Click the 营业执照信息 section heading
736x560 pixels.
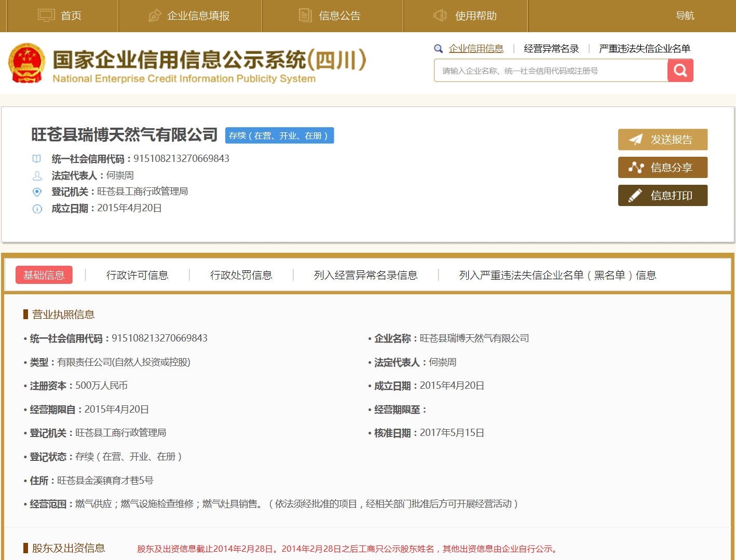coord(63,315)
